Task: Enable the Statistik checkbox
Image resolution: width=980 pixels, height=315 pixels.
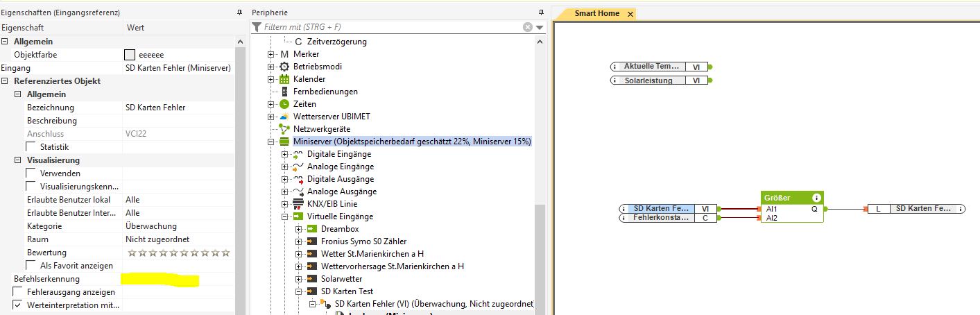Action: (31, 147)
